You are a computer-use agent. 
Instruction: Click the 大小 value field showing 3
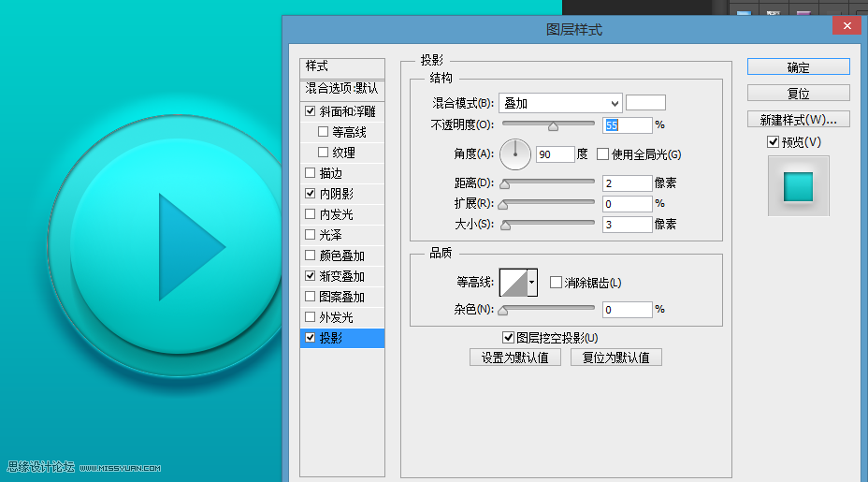point(628,225)
